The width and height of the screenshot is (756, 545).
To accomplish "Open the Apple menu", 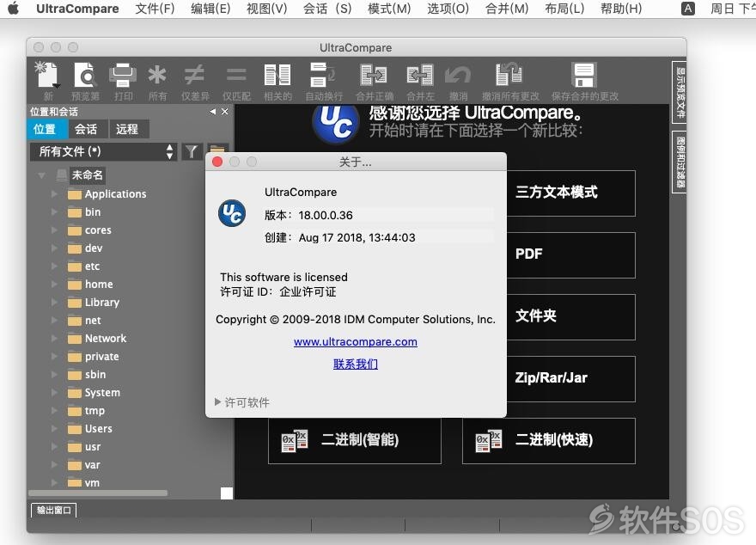I will click(13, 9).
